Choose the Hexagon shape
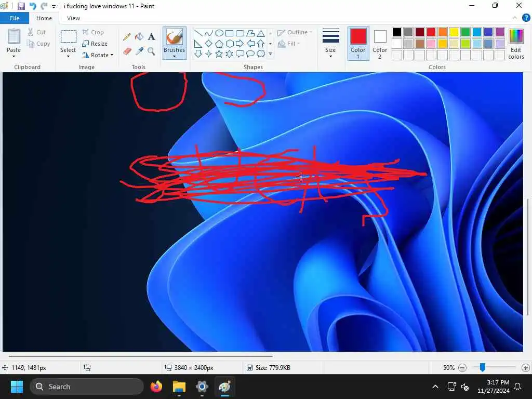 click(x=230, y=44)
